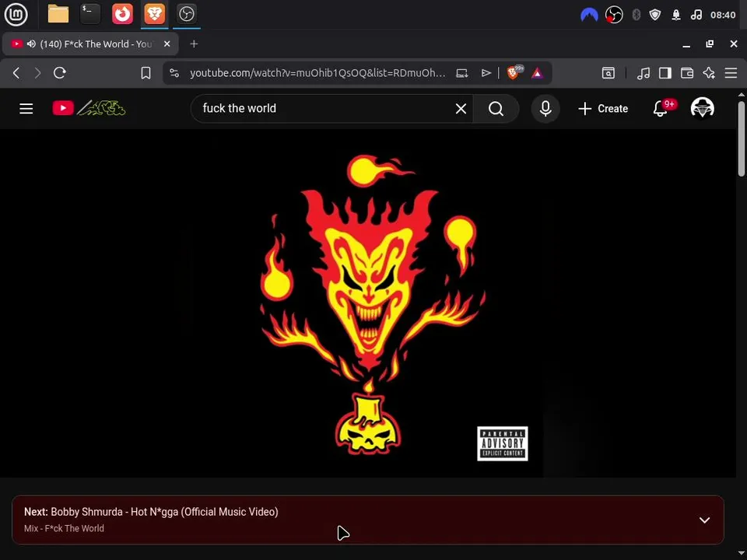Viewport: 747px width, 560px height.
Task: Open the Brave Wallet
Action: 687,73
